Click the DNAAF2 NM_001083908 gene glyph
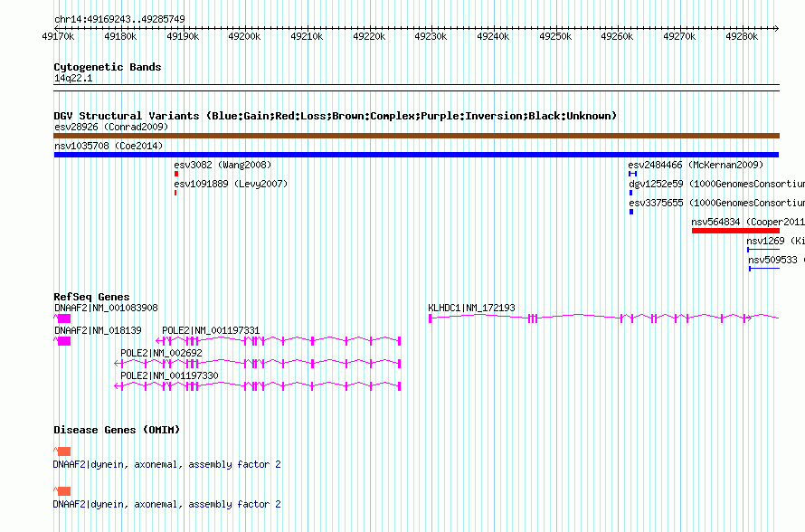 click(62, 318)
